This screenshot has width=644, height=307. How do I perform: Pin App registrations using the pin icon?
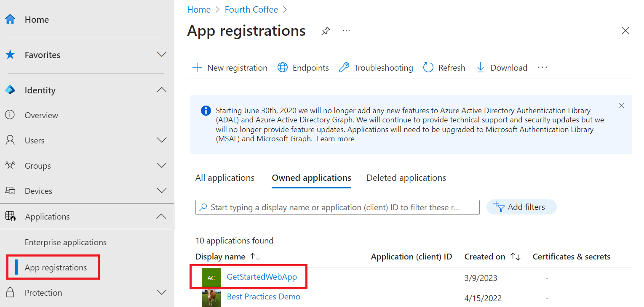325,31
